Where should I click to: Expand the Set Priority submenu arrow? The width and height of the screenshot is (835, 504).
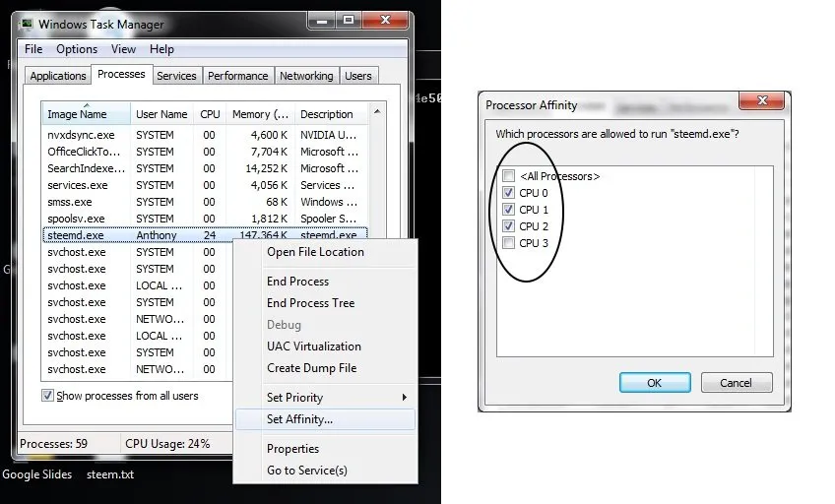coord(404,397)
